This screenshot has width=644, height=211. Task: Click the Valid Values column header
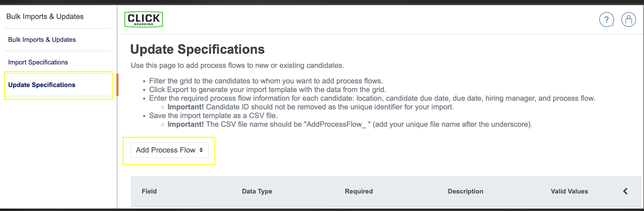569,191
